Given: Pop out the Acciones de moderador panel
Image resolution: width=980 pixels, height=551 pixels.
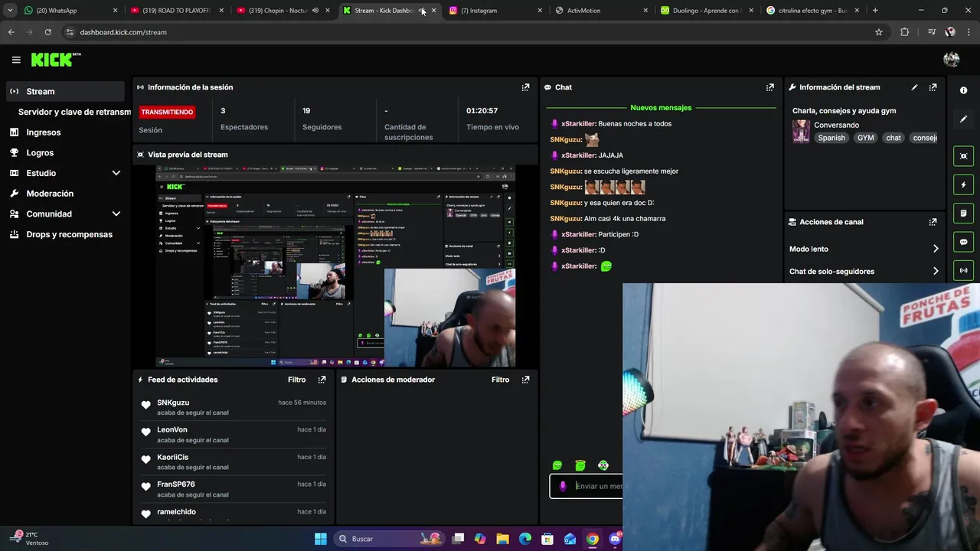Looking at the screenshot, I should 525,380.
